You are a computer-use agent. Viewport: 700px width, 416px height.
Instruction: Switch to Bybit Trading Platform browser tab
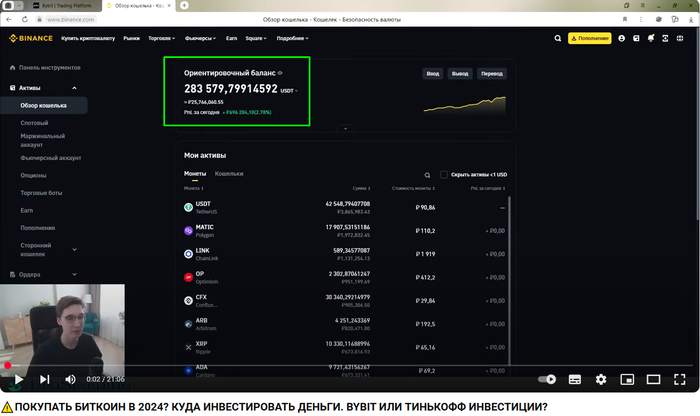tap(66, 6)
